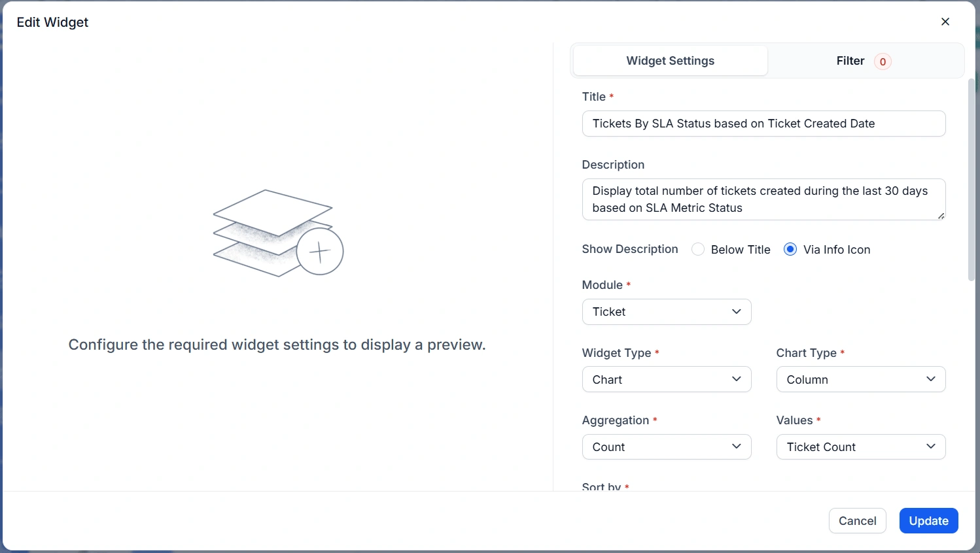Click the Widget Type dropdown chevron
980x553 pixels.
click(737, 379)
